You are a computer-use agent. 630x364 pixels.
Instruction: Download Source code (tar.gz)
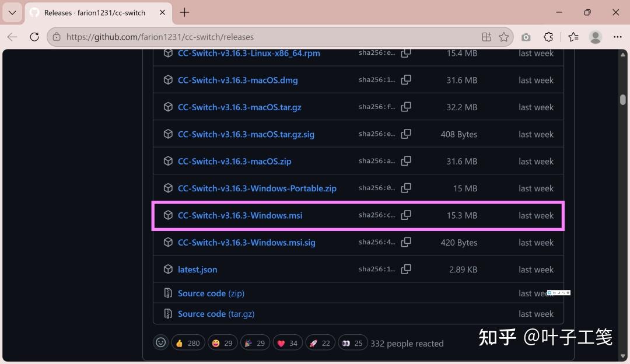pyautogui.click(x=216, y=314)
